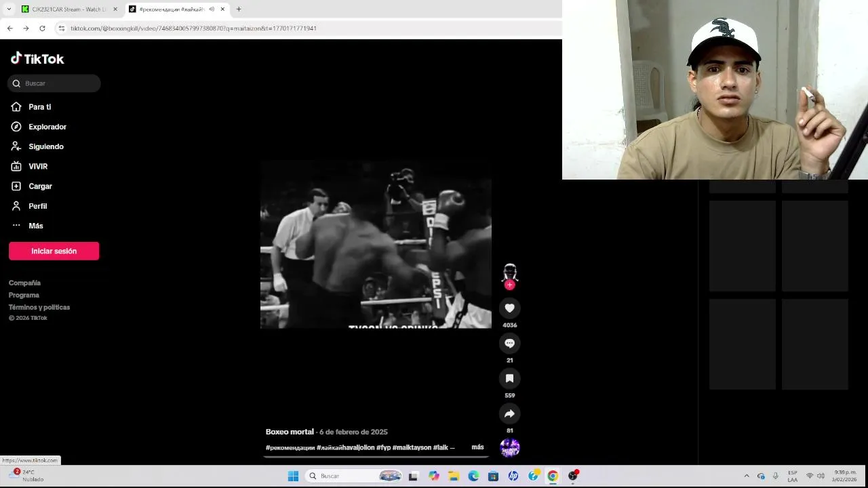Open the Cargar upload page
The height and width of the screenshot is (488, 868).
(x=40, y=186)
